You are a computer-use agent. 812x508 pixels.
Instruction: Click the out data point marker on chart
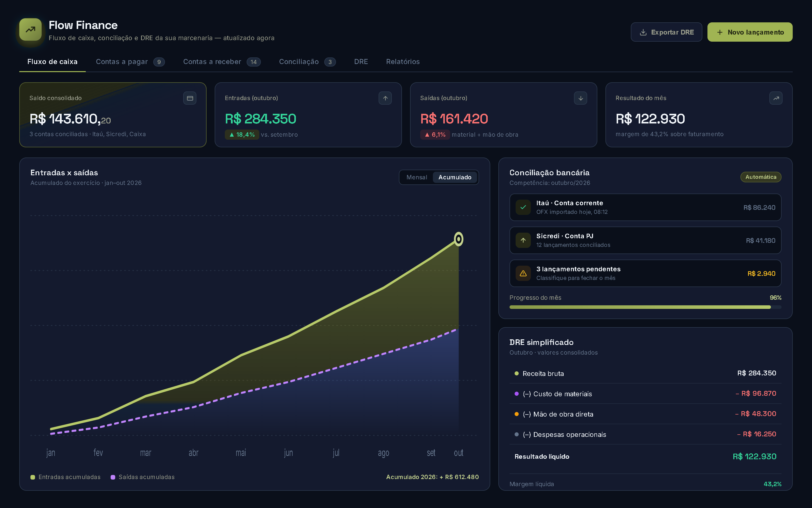click(458, 239)
